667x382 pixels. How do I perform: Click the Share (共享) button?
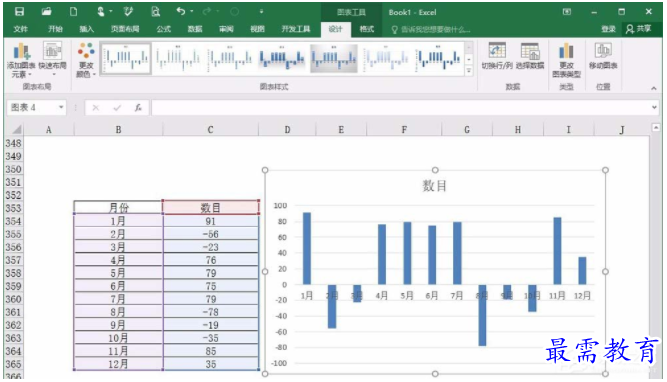tap(638, 29)
